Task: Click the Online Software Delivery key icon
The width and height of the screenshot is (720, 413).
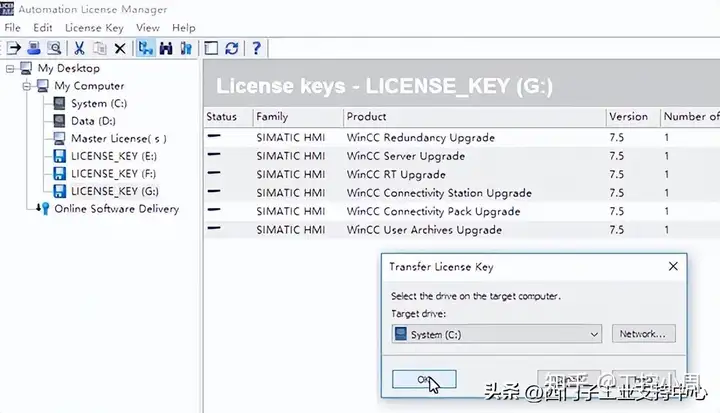Action: [43, 209]
